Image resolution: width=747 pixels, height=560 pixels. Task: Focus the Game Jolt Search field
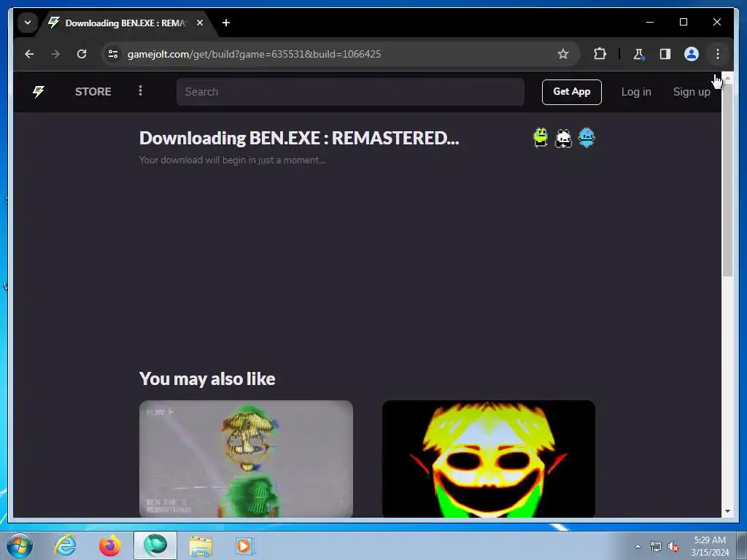350,92
